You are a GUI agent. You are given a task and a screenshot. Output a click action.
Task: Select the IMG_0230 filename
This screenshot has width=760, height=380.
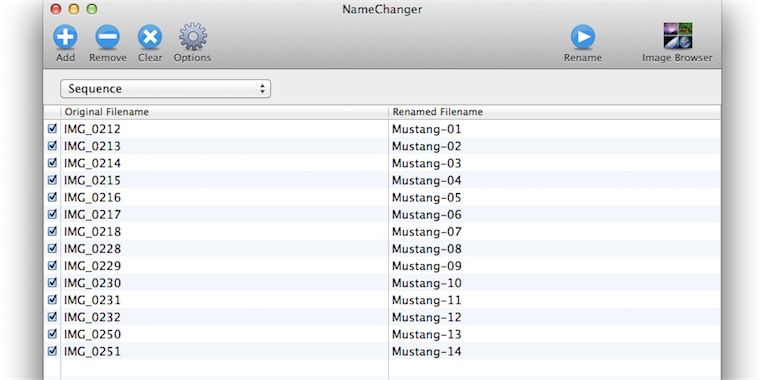(92, 283)
